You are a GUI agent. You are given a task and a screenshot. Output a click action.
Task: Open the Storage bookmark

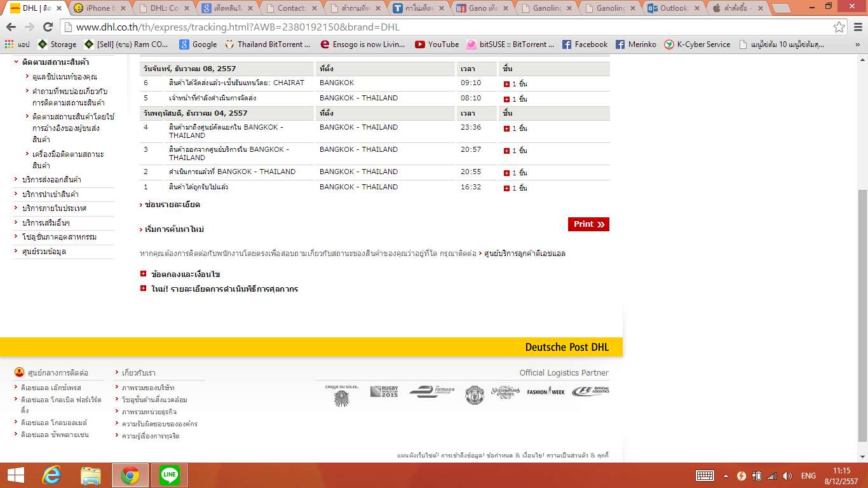(57, 44)
